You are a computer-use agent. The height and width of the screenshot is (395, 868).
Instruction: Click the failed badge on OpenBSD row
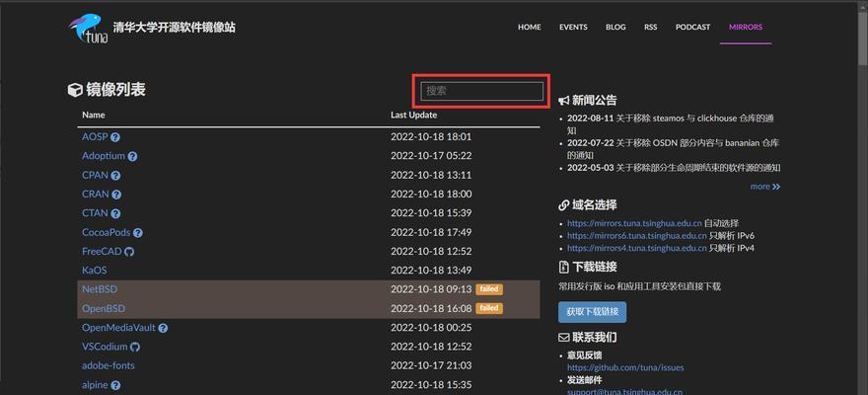pos(489,308)
